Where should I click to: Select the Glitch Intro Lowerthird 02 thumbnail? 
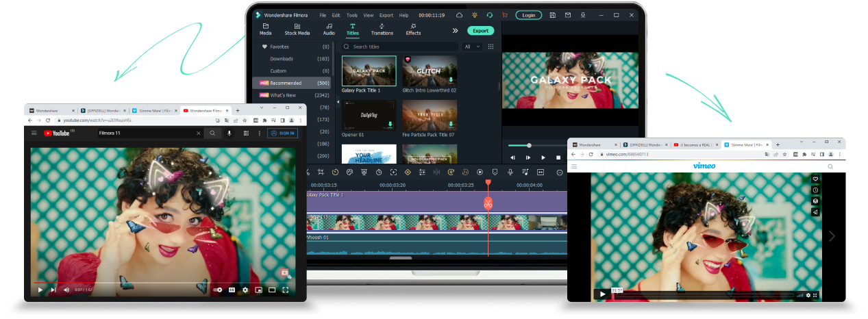coord(430,71)
